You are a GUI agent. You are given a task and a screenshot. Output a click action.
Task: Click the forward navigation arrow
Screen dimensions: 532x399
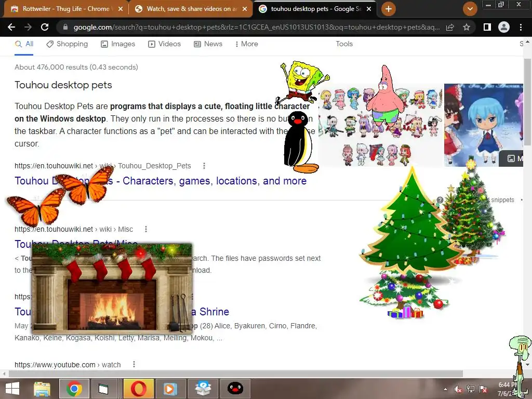[28, 27]
